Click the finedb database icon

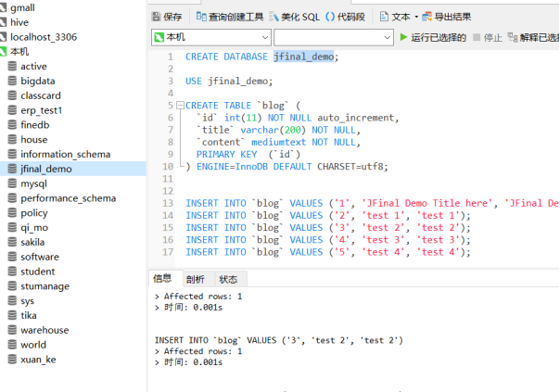[12, 124]
